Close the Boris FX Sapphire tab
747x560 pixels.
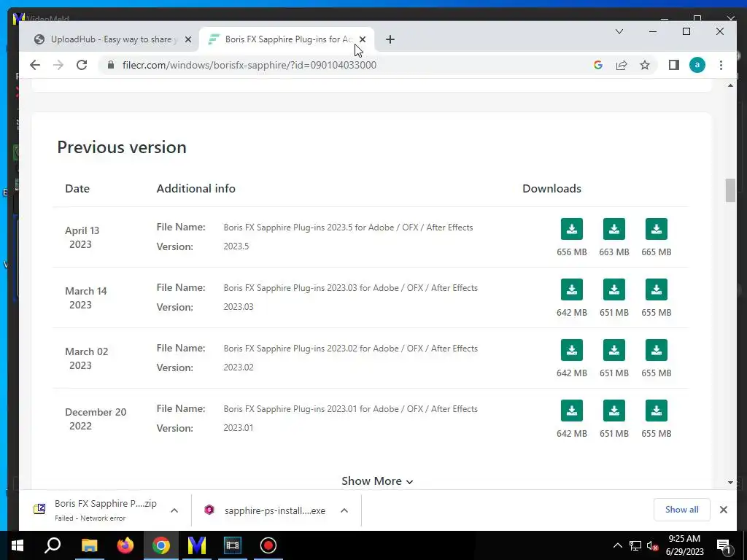coord(363,39)
